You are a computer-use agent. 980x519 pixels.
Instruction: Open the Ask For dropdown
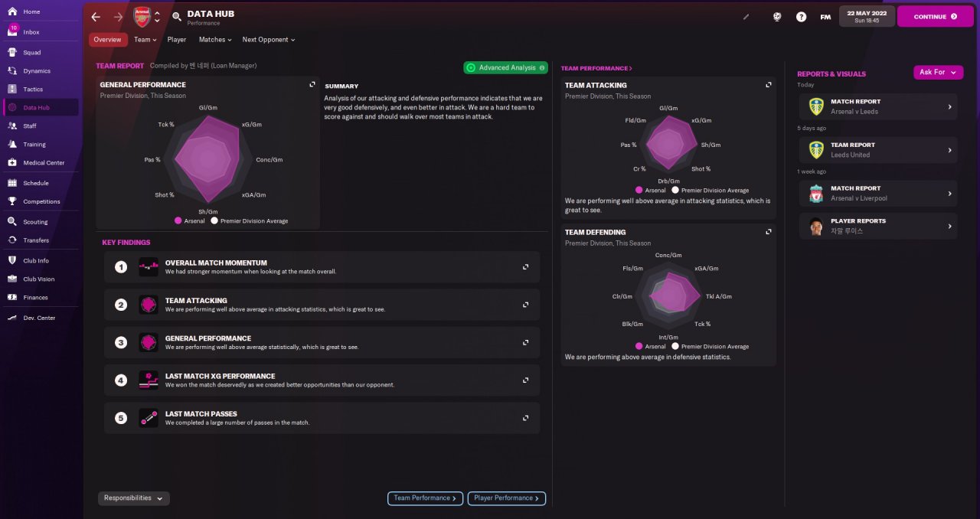[x=939, y=72]
